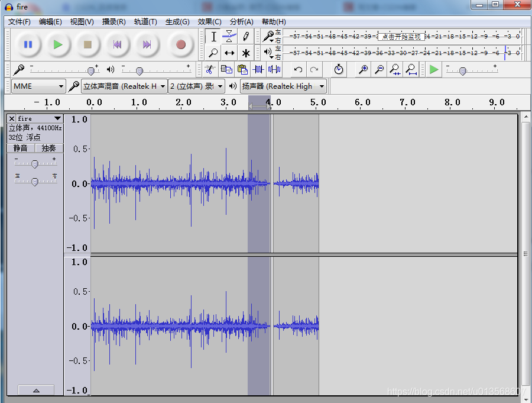Open the 编辑(E) menu
Screen dimensions: 532x403
coord(50,22)
